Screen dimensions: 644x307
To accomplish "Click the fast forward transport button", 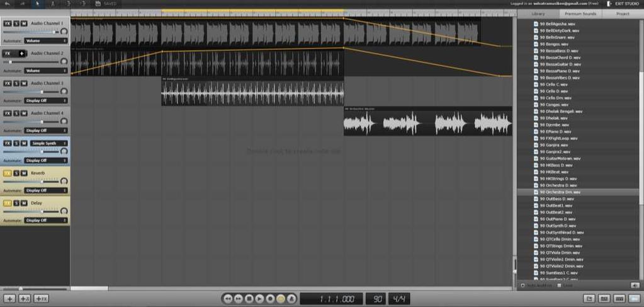I will tap(238, 299).
